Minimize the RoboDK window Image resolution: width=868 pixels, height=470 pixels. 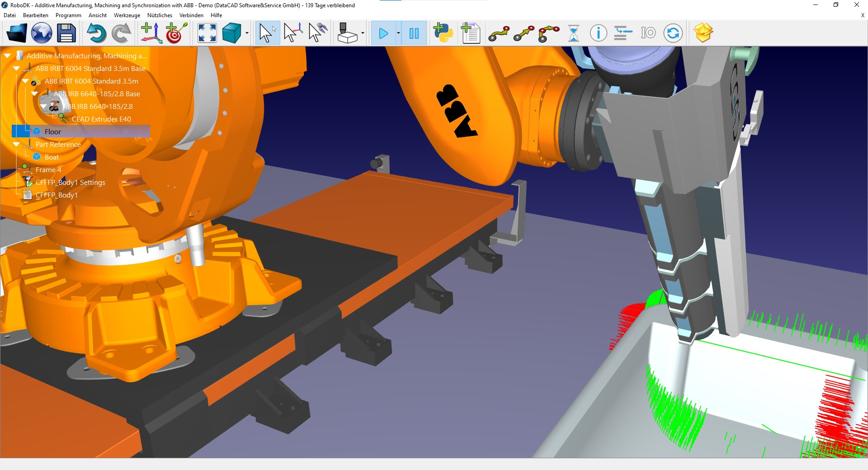point(816,5)
